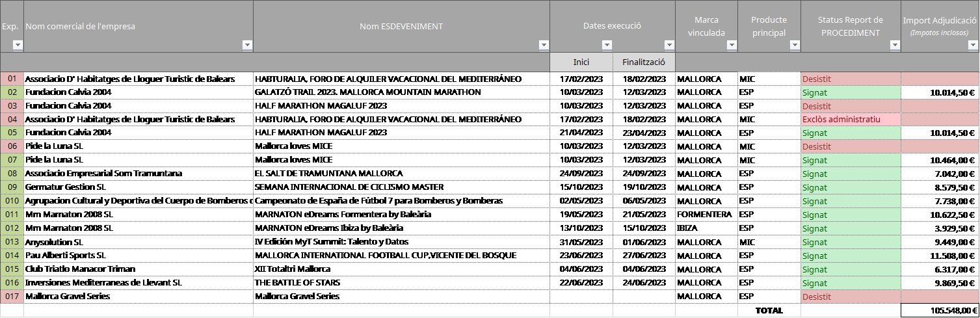
Task: Select MARNATON eDreams Ibiza by Baleària cell
Action: point(401,228)
